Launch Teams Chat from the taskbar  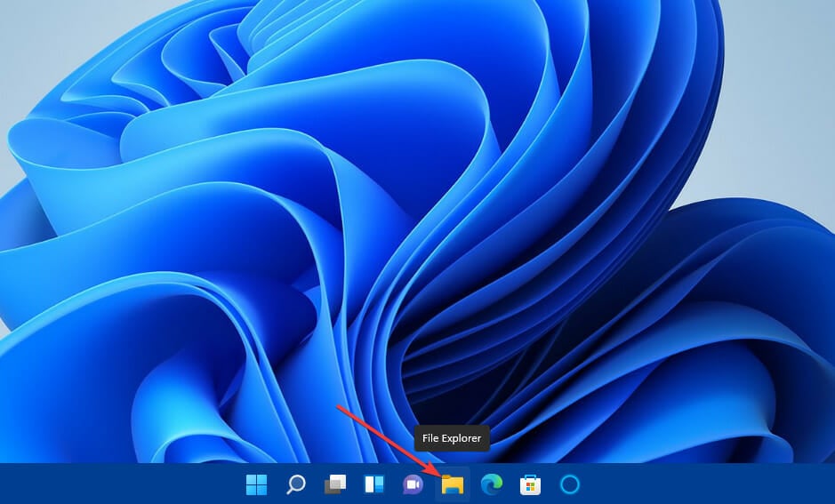[x=413, y=484]
